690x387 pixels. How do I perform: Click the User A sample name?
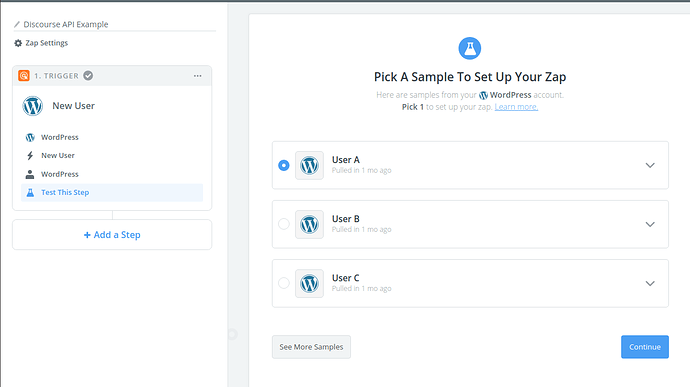(x=345, y=160)
